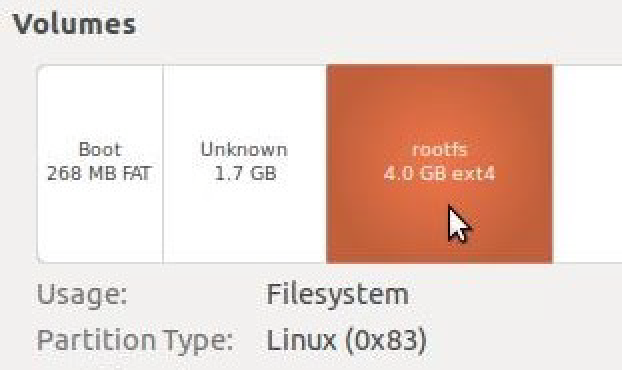This screenshot has width=622, height=370.
Task: Click the "1.7 GB" size text
Action: [x=245, y=173]
